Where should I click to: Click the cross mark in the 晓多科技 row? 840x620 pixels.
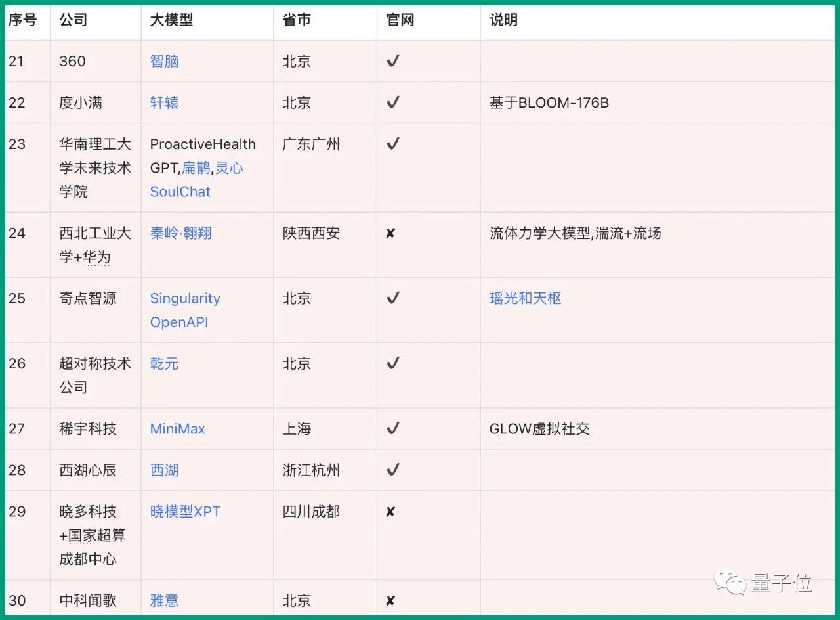coord(390,512)
